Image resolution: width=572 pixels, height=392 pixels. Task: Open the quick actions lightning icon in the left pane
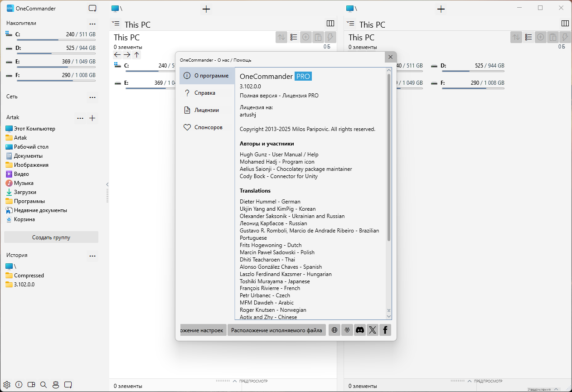pos(330,37)
